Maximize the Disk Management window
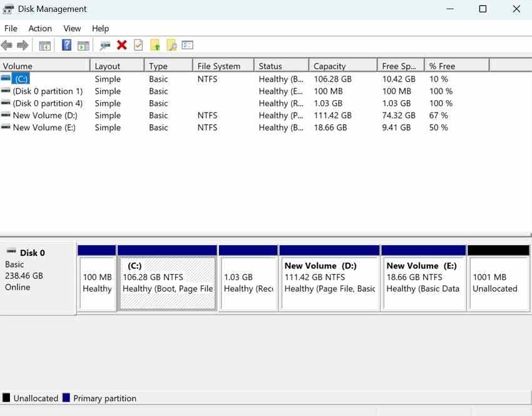 (x=483, y=9)
